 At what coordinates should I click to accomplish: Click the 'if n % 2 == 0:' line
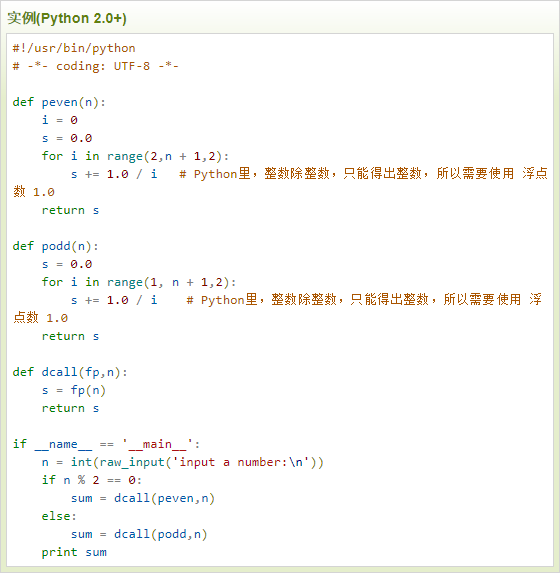pyautogui.click(x=92, y=480)
